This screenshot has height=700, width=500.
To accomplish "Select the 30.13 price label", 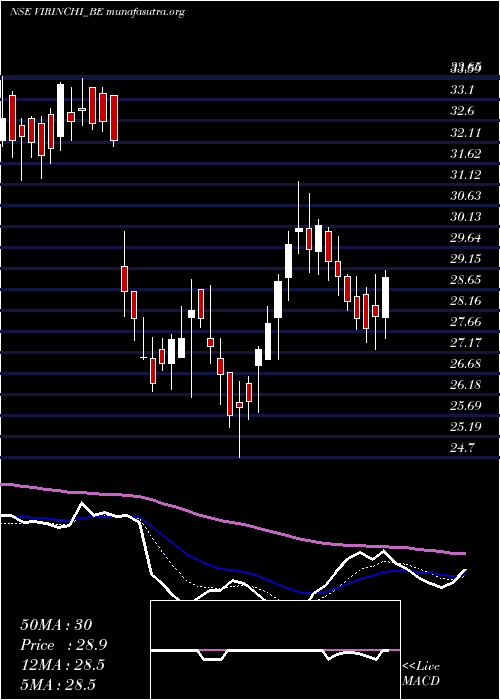I will [x=465, y=217].
